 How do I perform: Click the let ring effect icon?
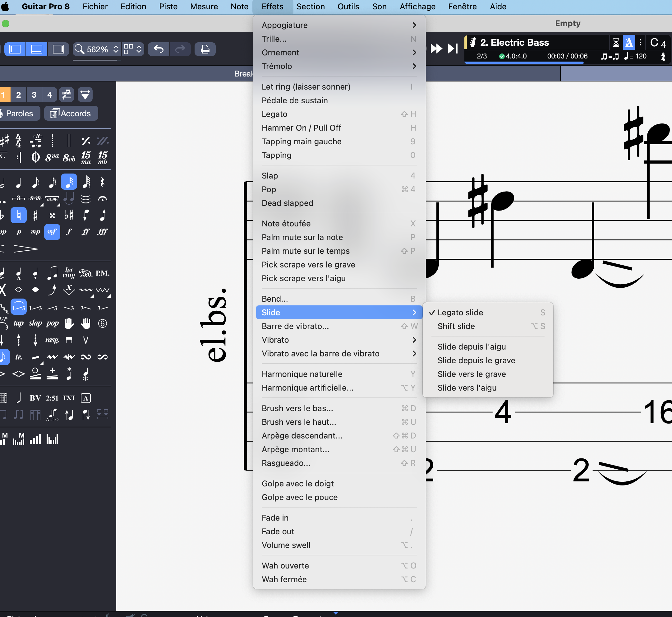pyautogui.click(x=69, y=273)
